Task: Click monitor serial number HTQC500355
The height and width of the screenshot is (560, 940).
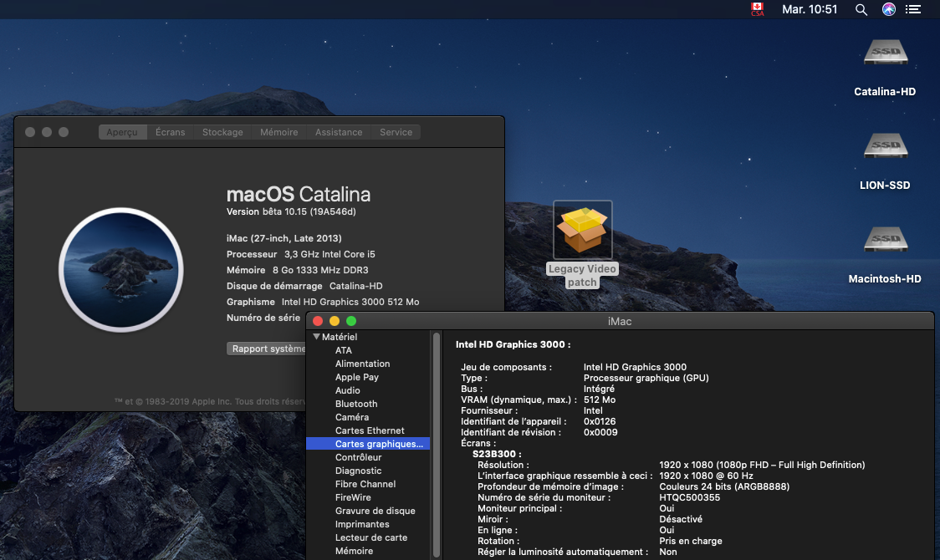Action: [689, 497]
